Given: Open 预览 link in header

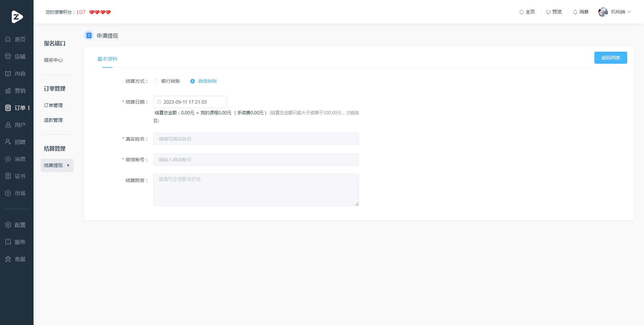Looking at the screenshot, I should pyautogui.click(x=557, y=12).
